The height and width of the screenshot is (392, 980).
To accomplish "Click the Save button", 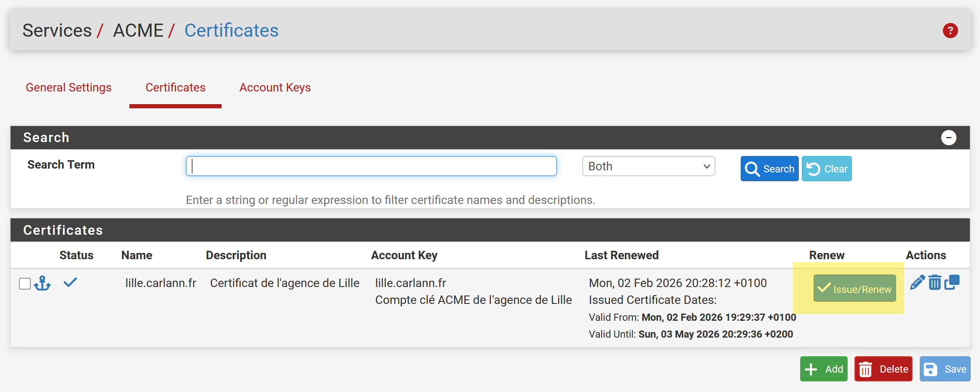I will coord(945,369).
